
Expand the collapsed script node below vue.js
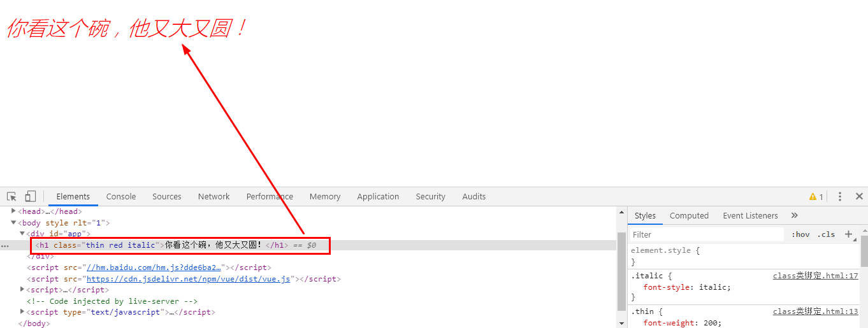22,289
